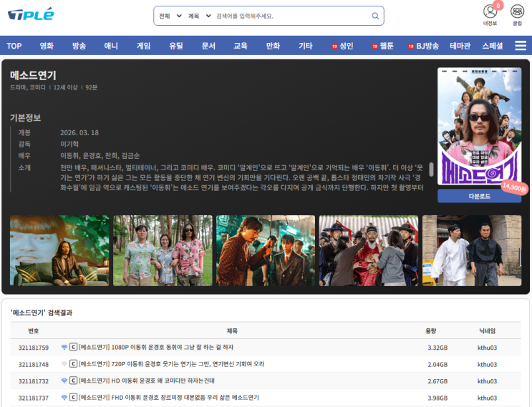Open the 게임 menu
Viewport: 532px width, 407px height.
pyautogui.click(x=143, y=46)
